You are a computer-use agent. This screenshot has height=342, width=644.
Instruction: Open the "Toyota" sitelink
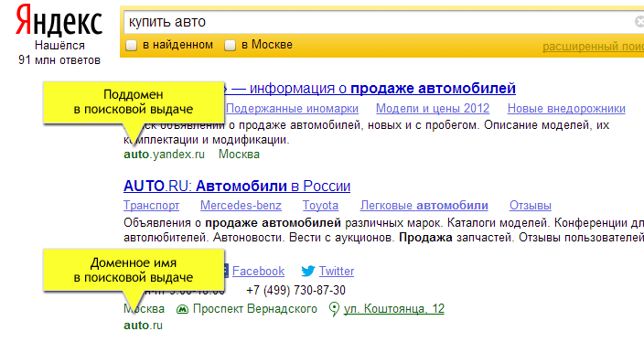[320, 205]
